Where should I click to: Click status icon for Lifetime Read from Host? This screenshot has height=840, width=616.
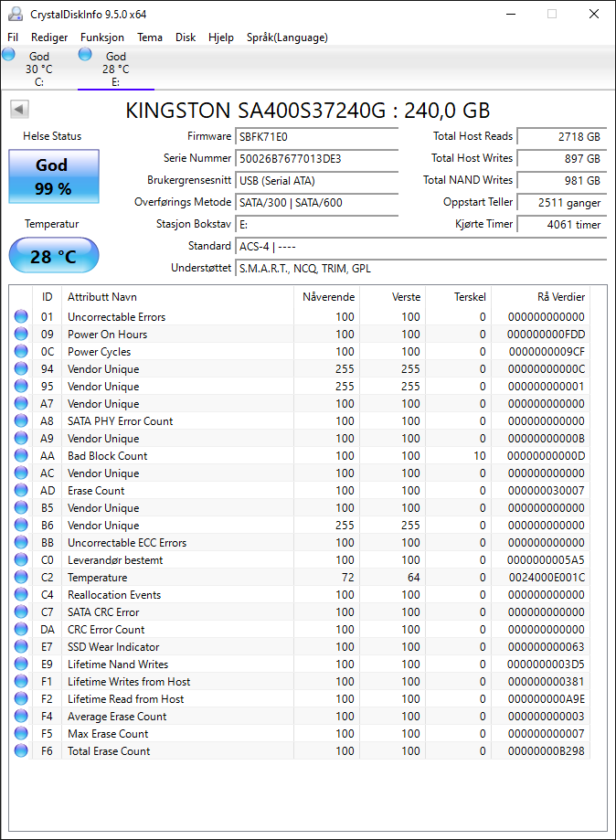[21, 698]
